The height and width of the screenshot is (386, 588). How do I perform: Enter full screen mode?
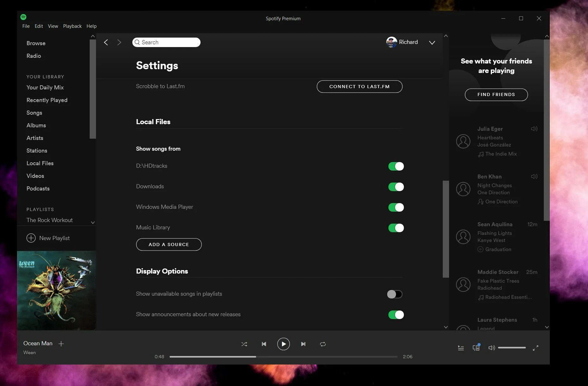coord(536,348)
